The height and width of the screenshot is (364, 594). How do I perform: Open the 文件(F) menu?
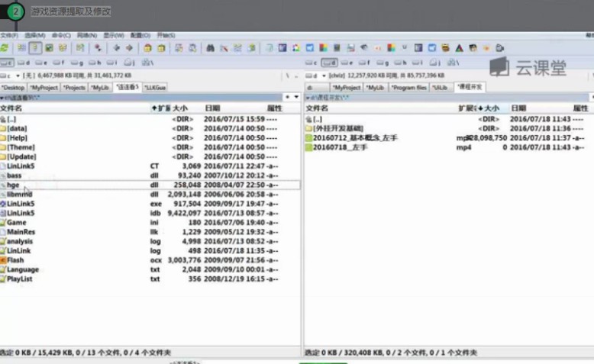[9, 35]
